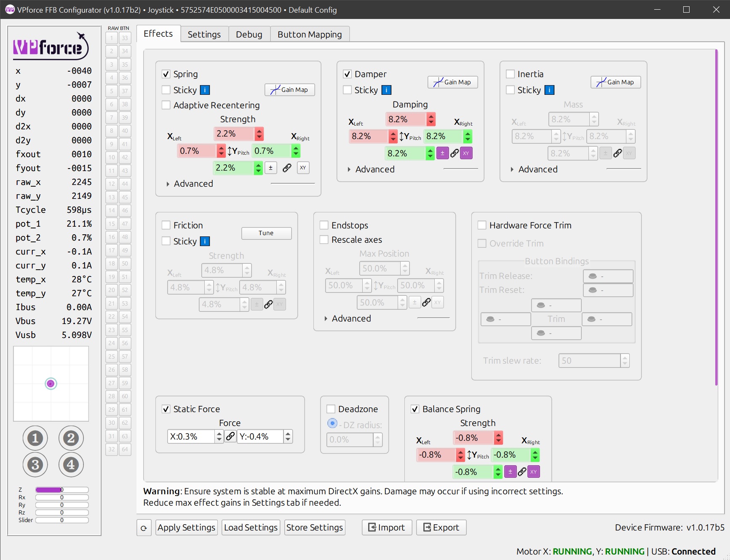Image resolution: width=730 pixels, height=560 pixels.
Task: Click the refresh icon button beside Apply Settings
Action: (x=144, y=528)
